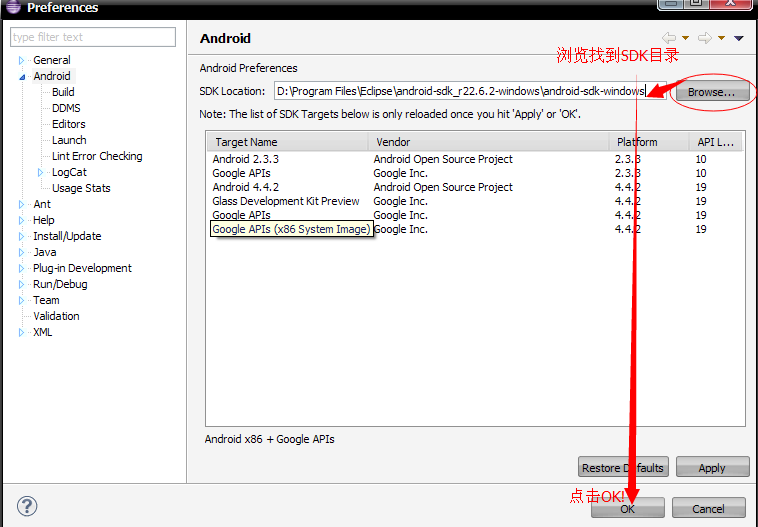This screenshot has width=758, height=527.
Task: Collapse the Android tree node
Action: click(22, 77)
